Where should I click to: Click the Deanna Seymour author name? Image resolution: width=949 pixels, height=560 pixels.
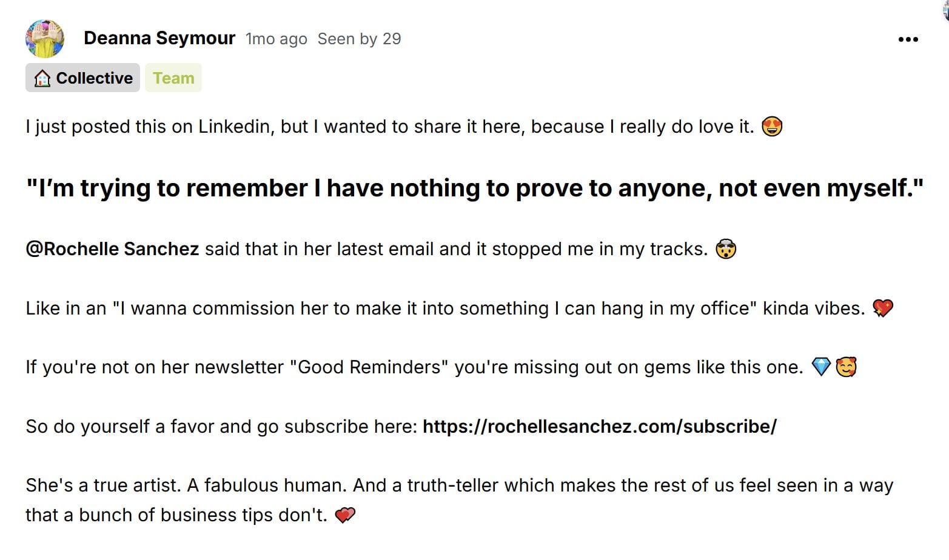click(x=160, y=38)
